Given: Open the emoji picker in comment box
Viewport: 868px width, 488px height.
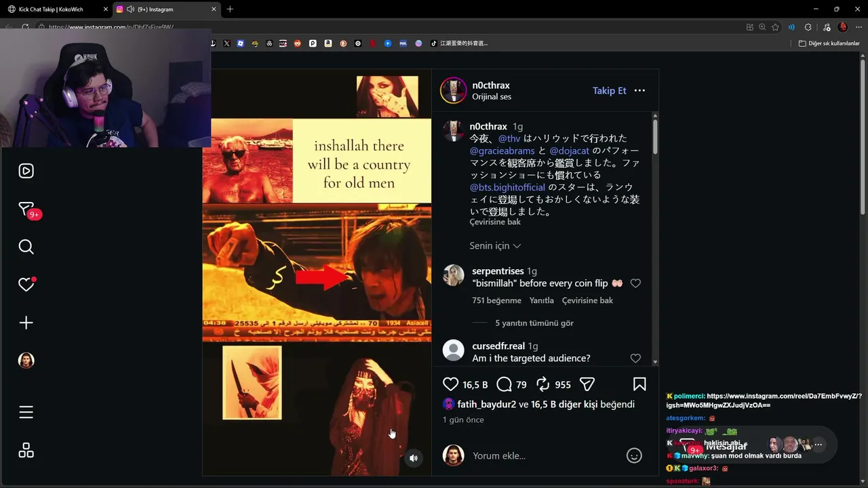Looking at the screenshot, I should click(x=634, y=455).
